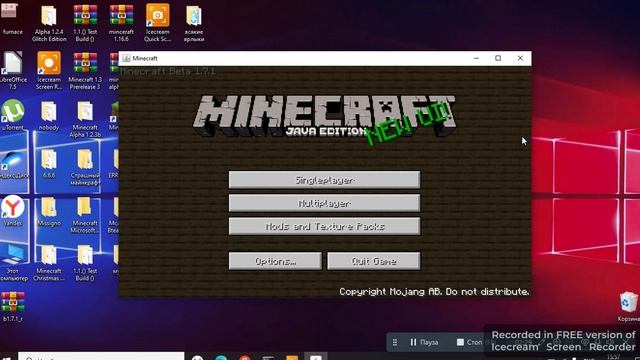Select the Icecream Quick Sc... shortcut
The height and width of the screenshot is (360, 640).
pyautogui.click(x=158, y=24)
